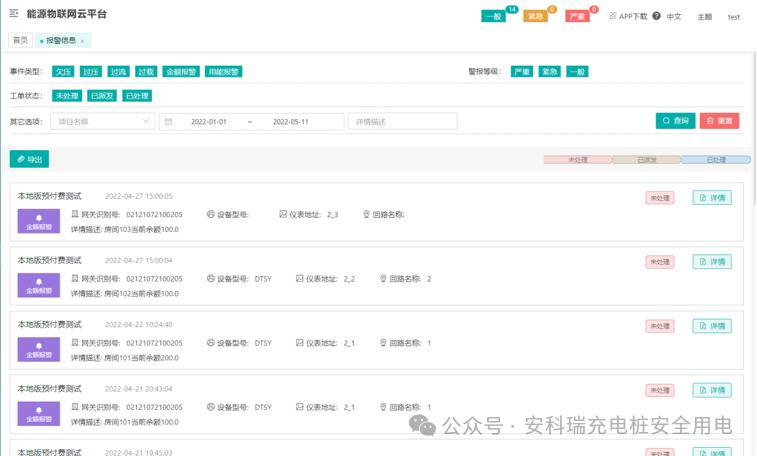Close the 报警信息 tab

tap(83, 41)
